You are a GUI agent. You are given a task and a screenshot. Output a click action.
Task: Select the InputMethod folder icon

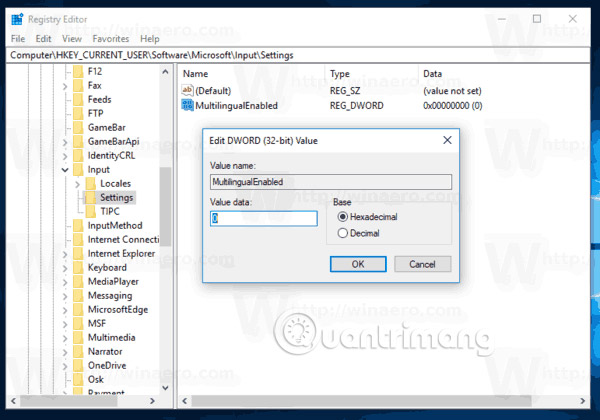click(78, 226)
